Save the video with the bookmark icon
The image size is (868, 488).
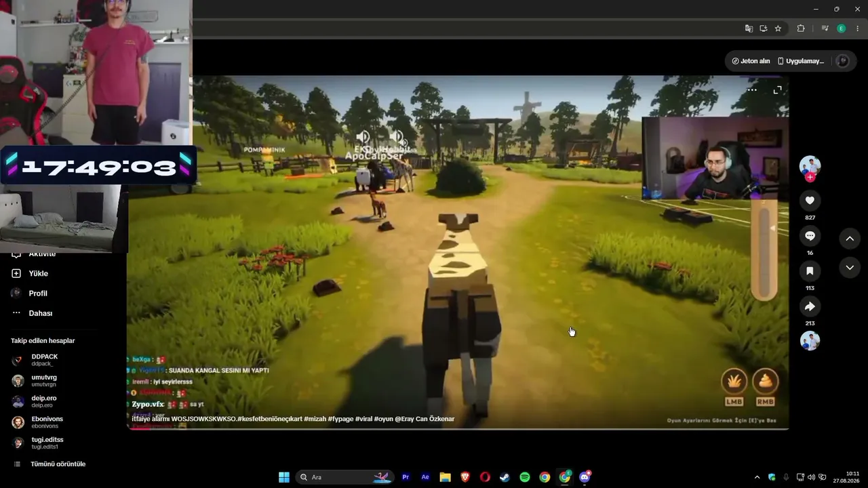coord(810,271)
